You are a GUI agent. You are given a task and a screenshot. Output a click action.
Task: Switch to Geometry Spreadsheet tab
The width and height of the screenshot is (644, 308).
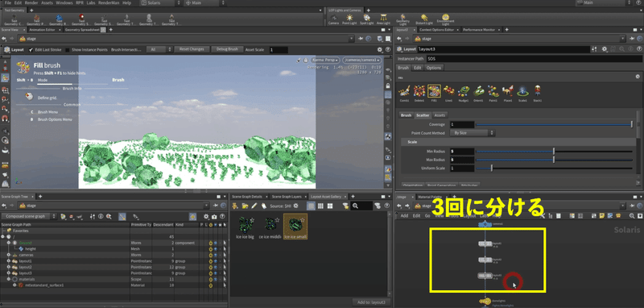[x=82, y=30]
